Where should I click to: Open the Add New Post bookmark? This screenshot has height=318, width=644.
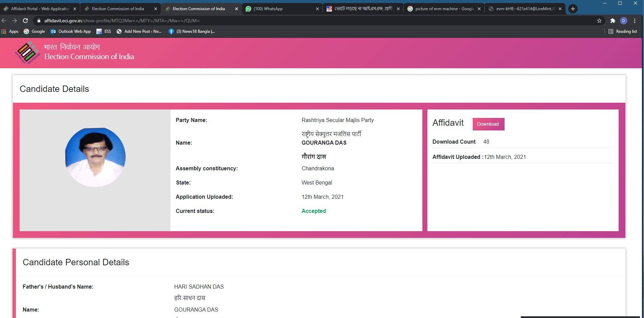point(139,31)
